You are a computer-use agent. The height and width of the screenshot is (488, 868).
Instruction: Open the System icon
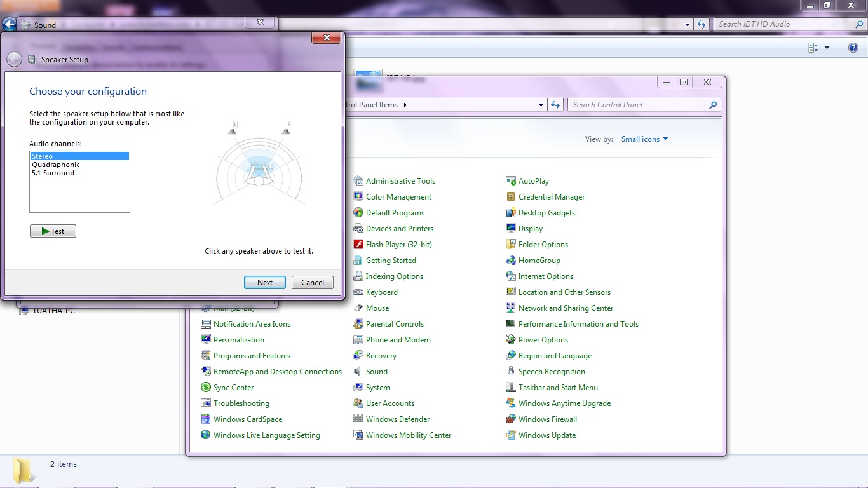(358, 388)
